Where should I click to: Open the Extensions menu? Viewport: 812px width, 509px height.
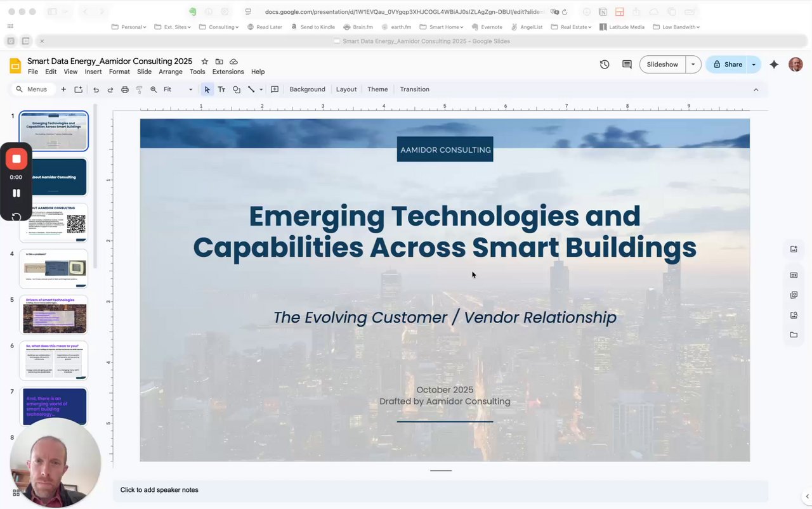[228, 72]
